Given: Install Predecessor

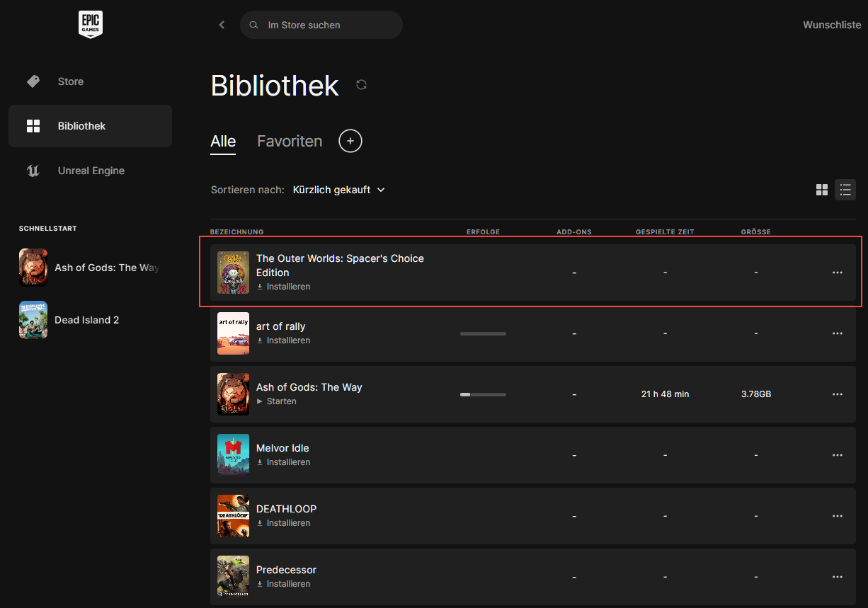Looking at the screenshot, I should tap(283, 584).
